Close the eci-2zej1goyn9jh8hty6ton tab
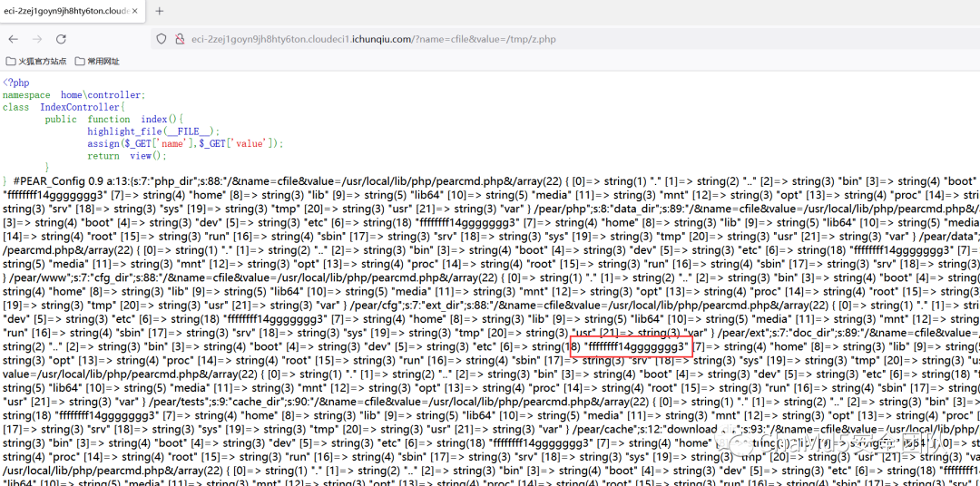 [x=137, y=11]
